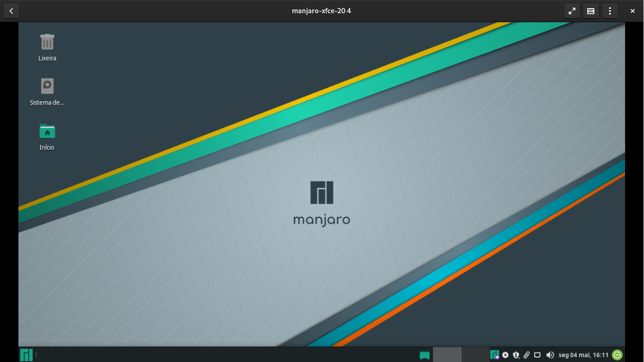Click the green logout button in the panel corner
The width and height of the screenshot is (644, 362).
[x=617, y=354]
